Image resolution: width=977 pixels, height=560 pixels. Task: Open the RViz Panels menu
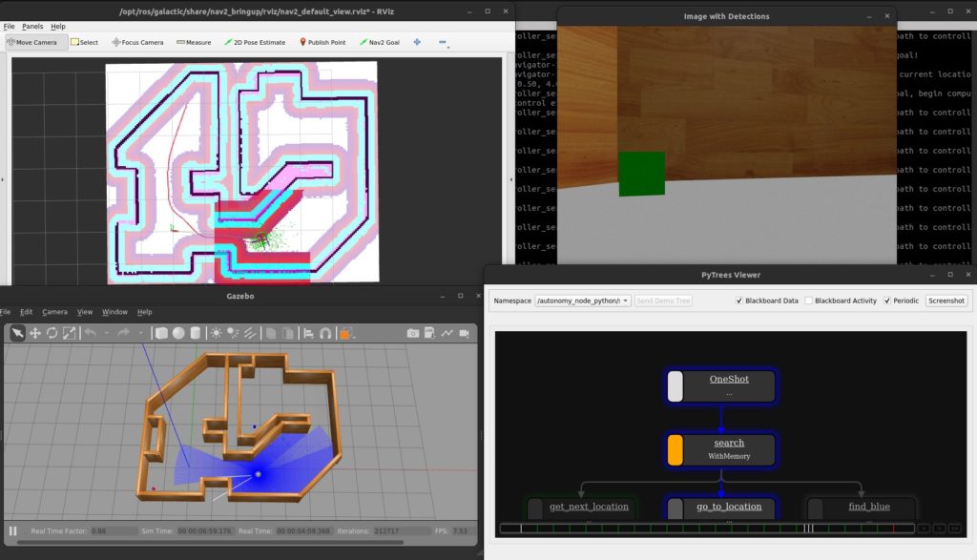[x=32, y=26]
